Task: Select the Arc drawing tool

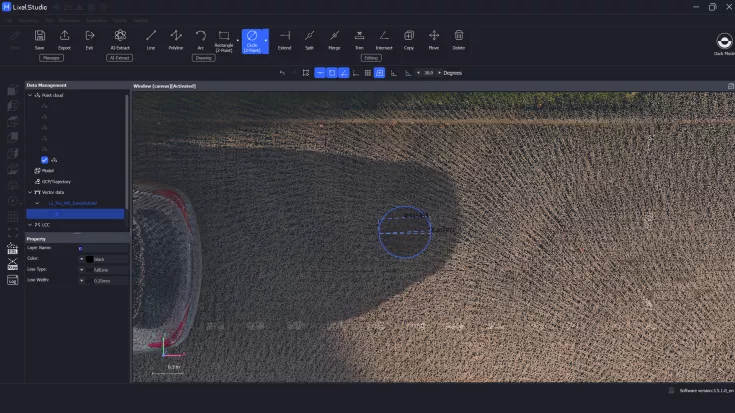Action: click(x=200, y=39)
